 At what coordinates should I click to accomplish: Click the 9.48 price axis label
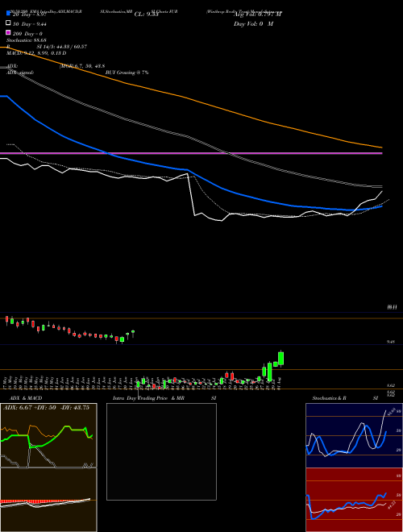[x=391, y=342]
